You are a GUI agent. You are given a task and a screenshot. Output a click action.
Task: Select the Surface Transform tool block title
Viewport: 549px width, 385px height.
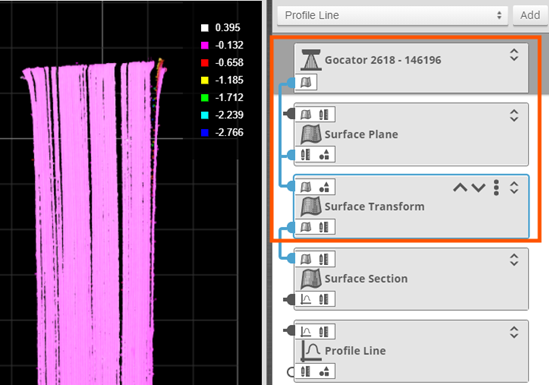[374, 206]
